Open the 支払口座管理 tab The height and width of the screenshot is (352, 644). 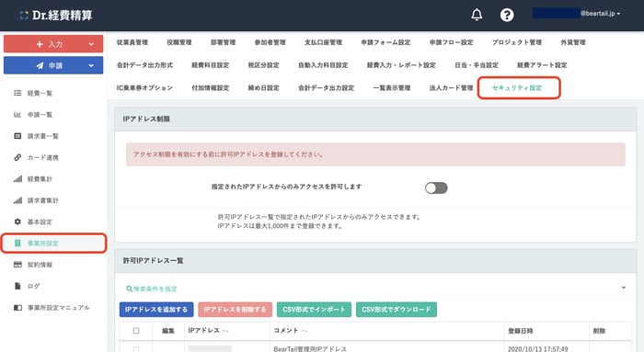(x=323, y=42)
